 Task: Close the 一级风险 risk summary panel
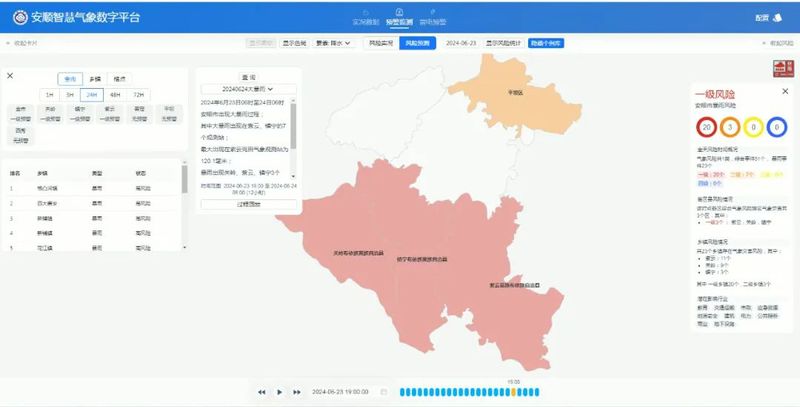[x=785, y=91]
